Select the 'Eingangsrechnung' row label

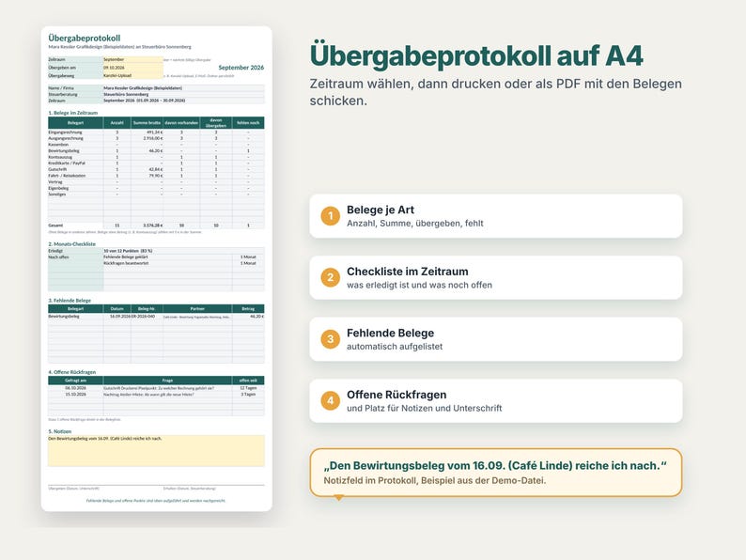tap(65, 132)
